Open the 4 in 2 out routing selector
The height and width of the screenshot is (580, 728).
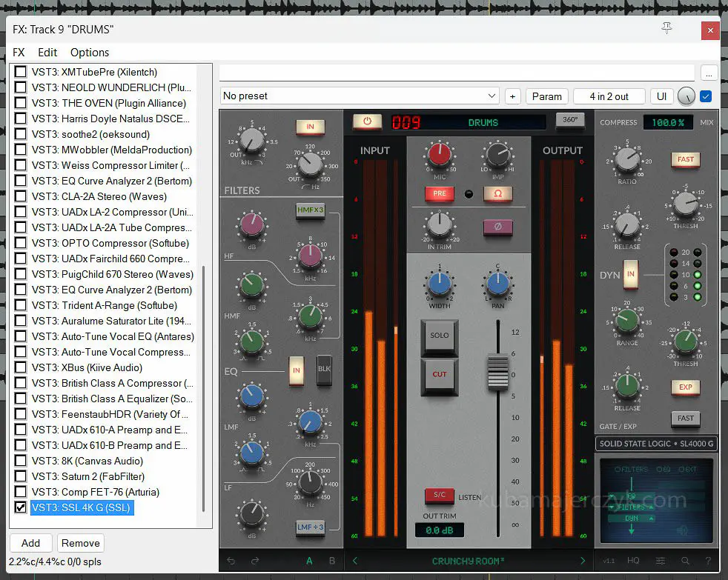[609, 96]
